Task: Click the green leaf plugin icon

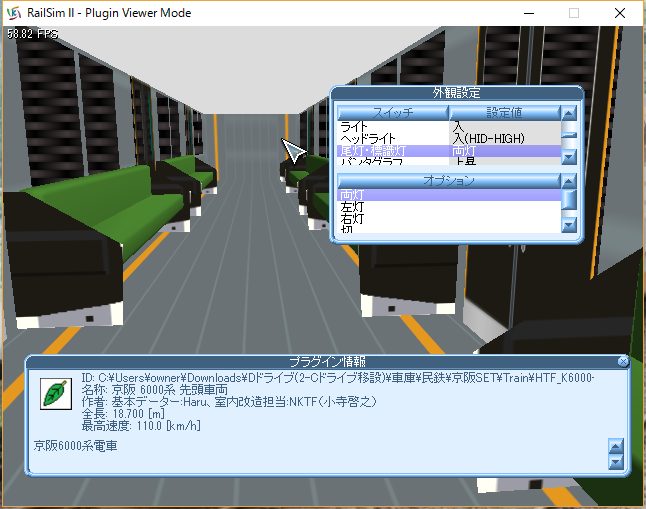Action: coord(56,394)
